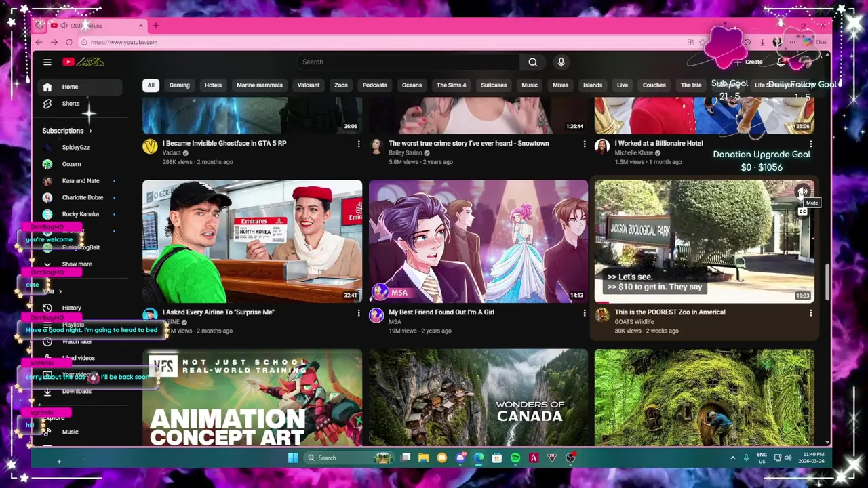This screenshot has width=868, height=488.
Task: Filter by the Islands chip
Action: [x=592, y=85]
